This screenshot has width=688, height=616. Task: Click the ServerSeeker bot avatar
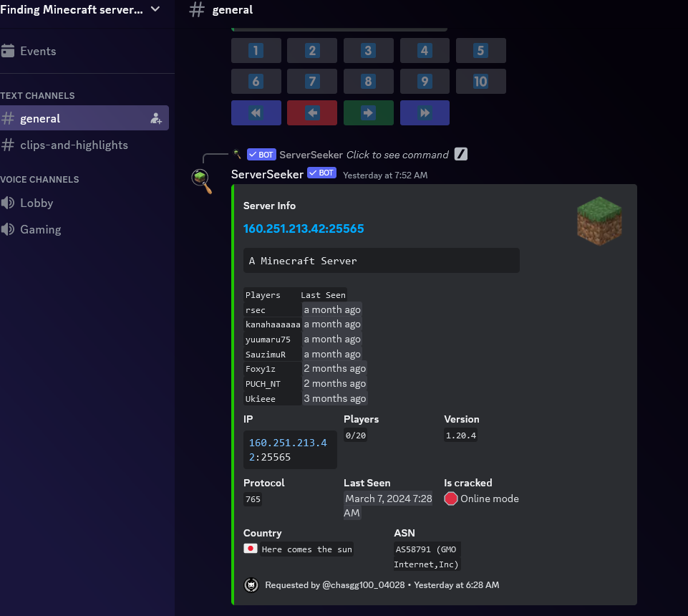202,181
